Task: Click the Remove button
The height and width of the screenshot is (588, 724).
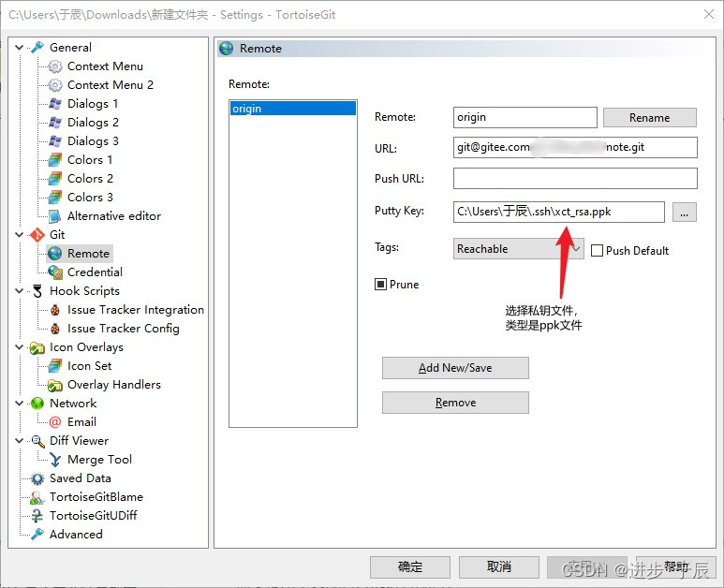Action: pos(455,403)
